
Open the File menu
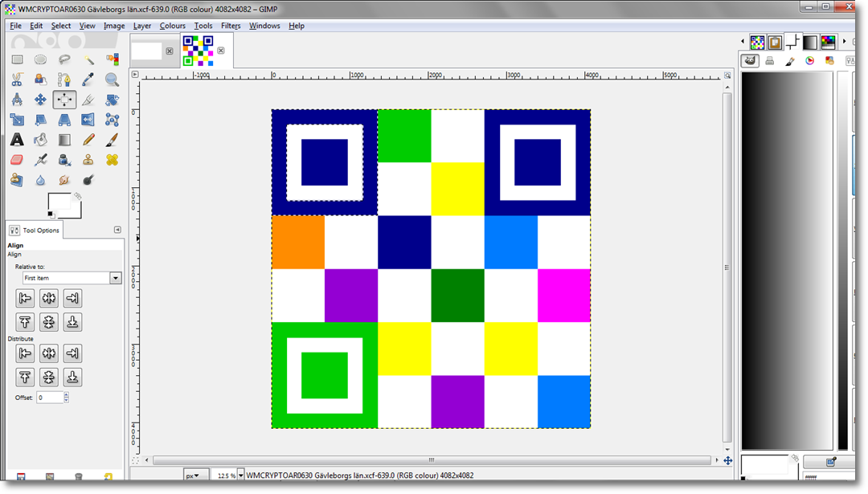pyautogui.click(x=15, y=26)
